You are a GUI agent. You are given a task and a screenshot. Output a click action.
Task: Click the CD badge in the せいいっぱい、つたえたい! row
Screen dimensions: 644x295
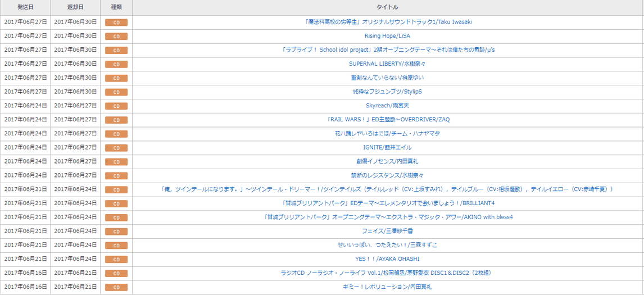[116, 246]
